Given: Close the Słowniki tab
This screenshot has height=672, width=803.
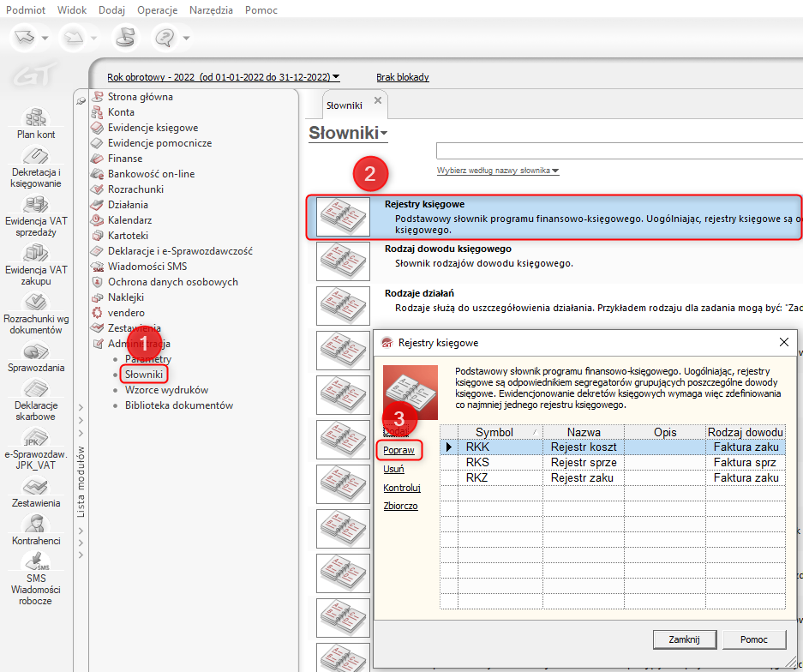Looking at the screenshot, I should (x=378, y=100).
